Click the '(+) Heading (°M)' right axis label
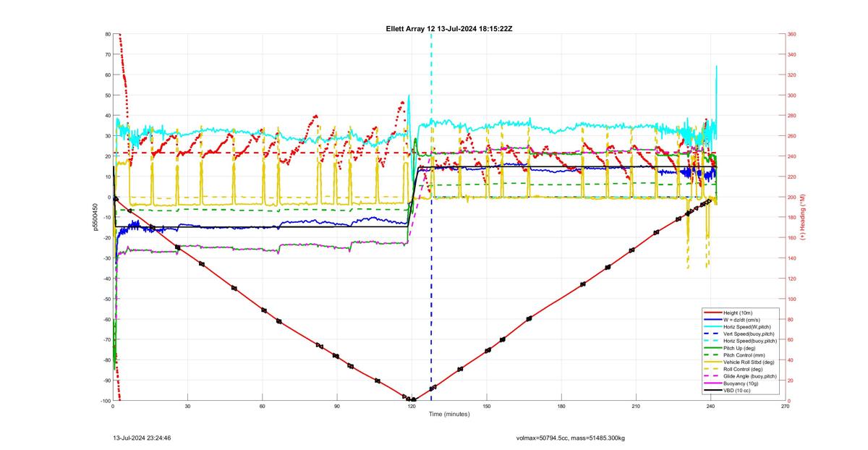 [x=802, y=217]
